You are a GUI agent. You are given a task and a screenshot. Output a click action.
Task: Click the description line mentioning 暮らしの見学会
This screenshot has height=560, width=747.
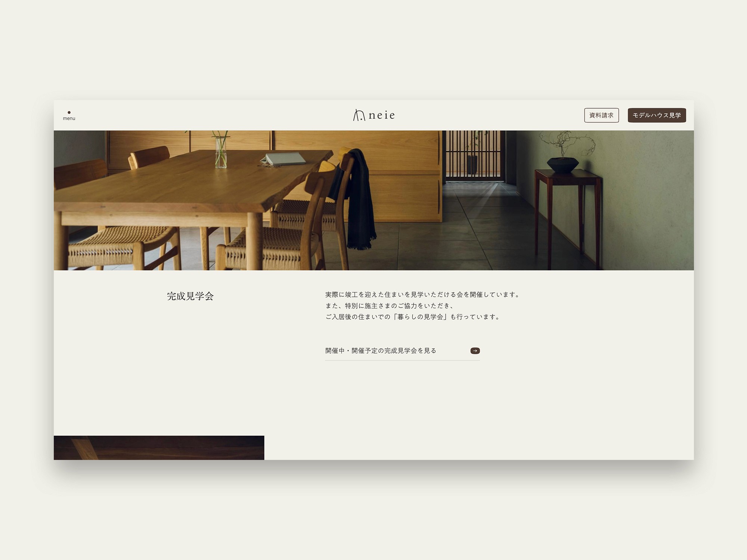point(412,317)
